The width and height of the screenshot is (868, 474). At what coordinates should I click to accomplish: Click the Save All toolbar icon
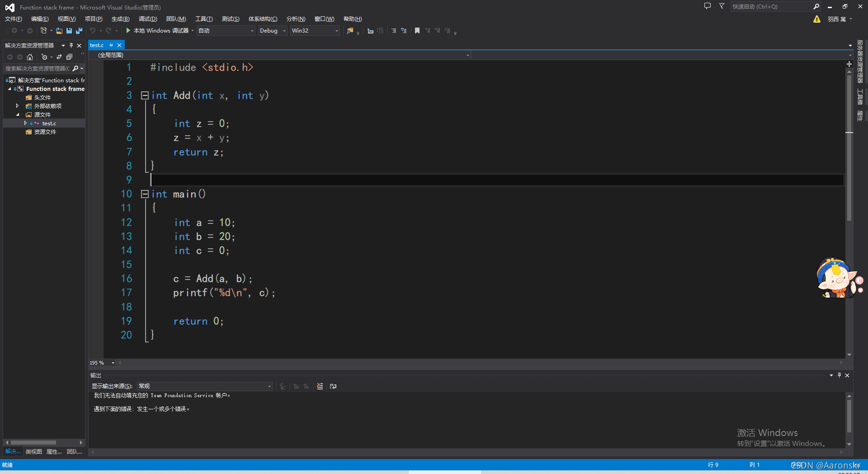point(79,31)
